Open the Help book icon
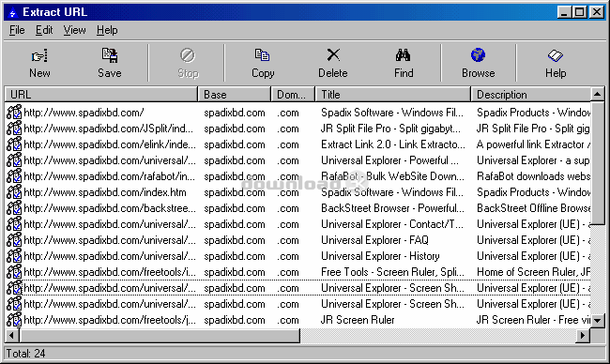Viewport: 610px width, 364px height. (x=556, y=55)
